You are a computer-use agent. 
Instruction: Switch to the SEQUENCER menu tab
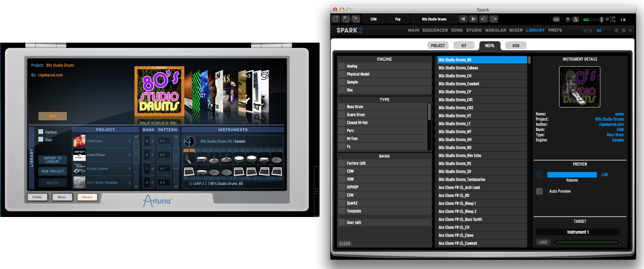point(435,31)
